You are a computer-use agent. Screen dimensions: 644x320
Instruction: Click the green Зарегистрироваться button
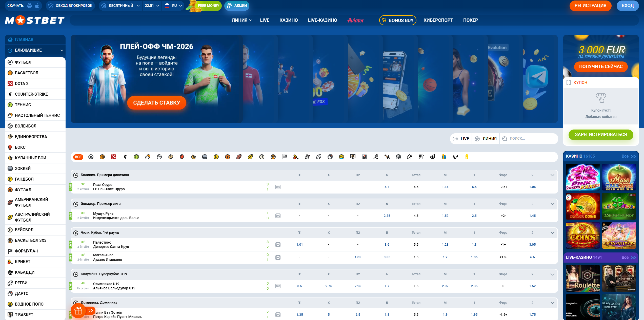click(601, 135)
